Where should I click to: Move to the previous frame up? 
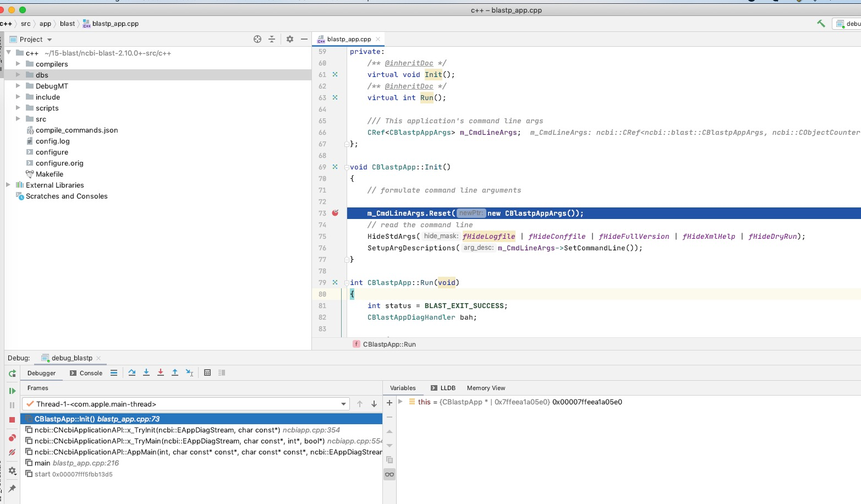coord(360,404)
